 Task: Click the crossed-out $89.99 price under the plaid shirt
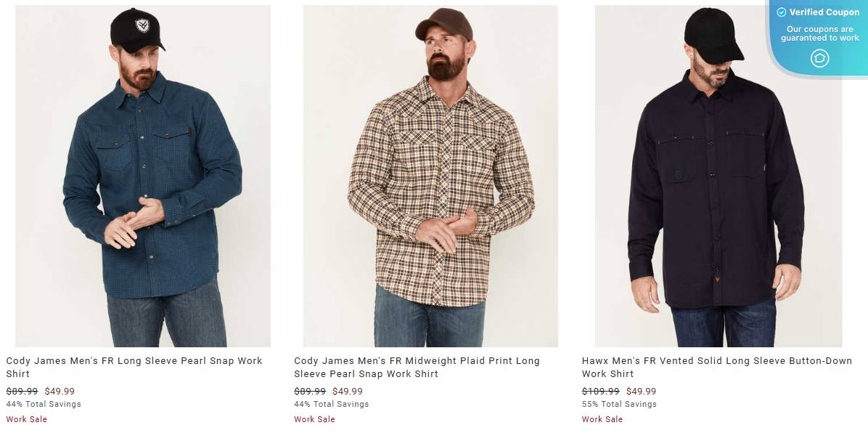310,391
